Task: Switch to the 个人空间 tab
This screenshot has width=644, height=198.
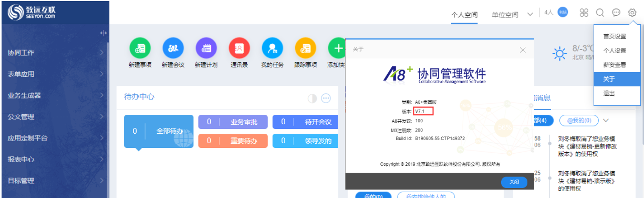Action: click(464, 14)
